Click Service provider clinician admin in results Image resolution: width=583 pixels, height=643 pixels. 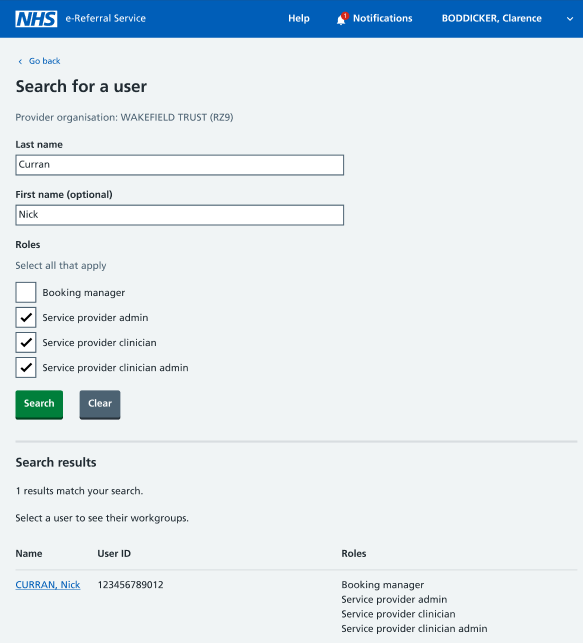point(414,629)
